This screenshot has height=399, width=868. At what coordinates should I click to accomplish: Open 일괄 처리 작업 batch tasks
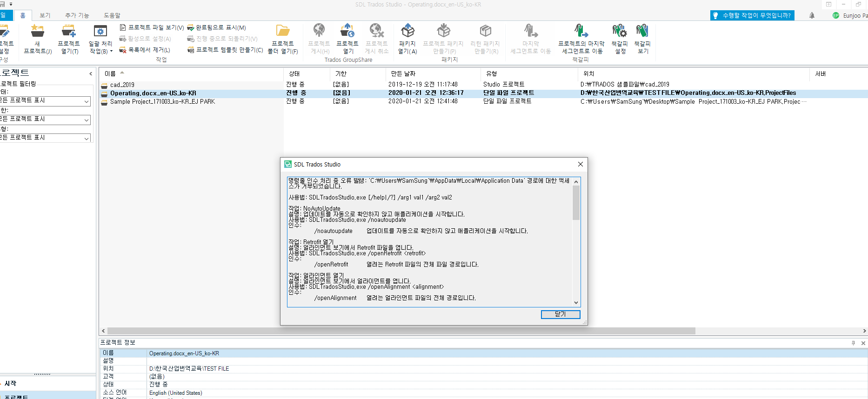click(x=100, y=39)
